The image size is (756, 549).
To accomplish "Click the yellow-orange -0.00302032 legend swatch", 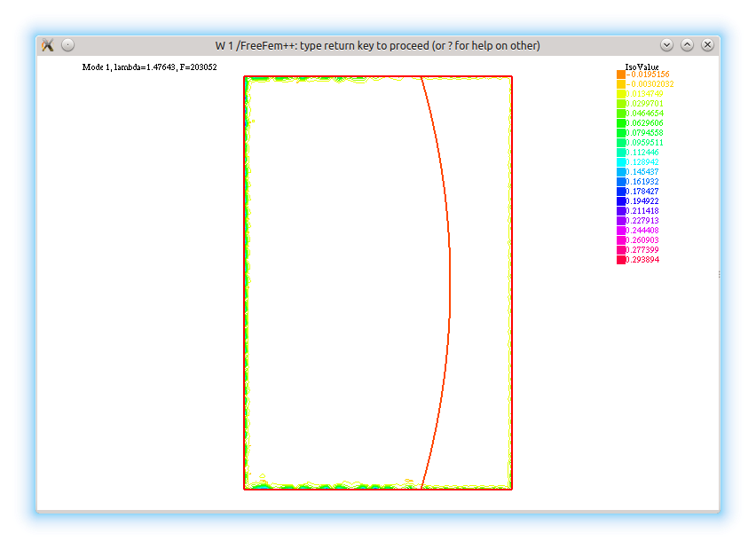I will tap(621, 84).
